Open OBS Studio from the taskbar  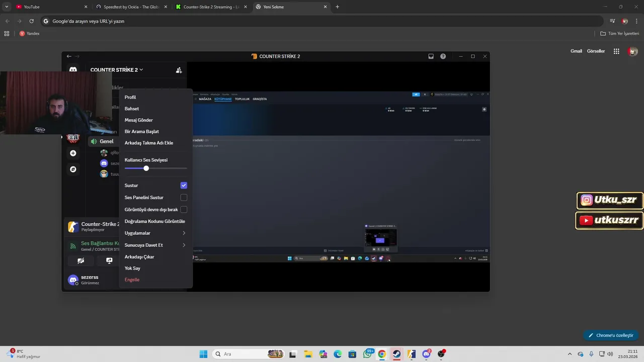point(441,354)
